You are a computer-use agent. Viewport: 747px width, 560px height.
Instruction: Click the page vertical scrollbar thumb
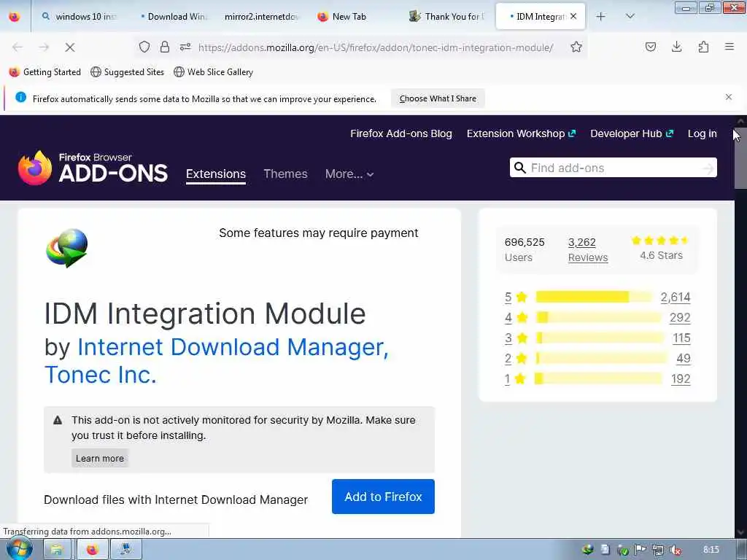(x=740, y=160)
